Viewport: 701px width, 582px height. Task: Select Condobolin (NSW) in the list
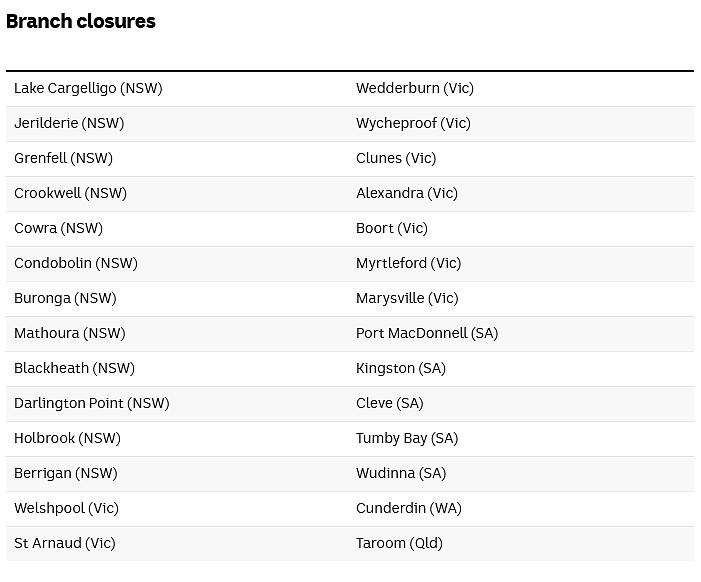click(x=76, y=263)
